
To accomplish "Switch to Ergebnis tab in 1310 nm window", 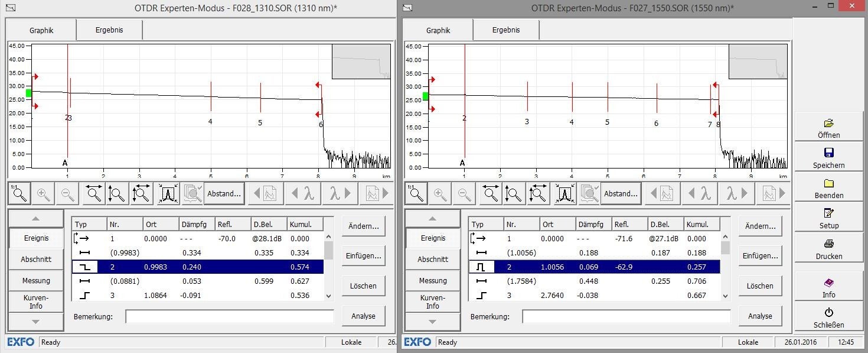I will tap(109, 30).
